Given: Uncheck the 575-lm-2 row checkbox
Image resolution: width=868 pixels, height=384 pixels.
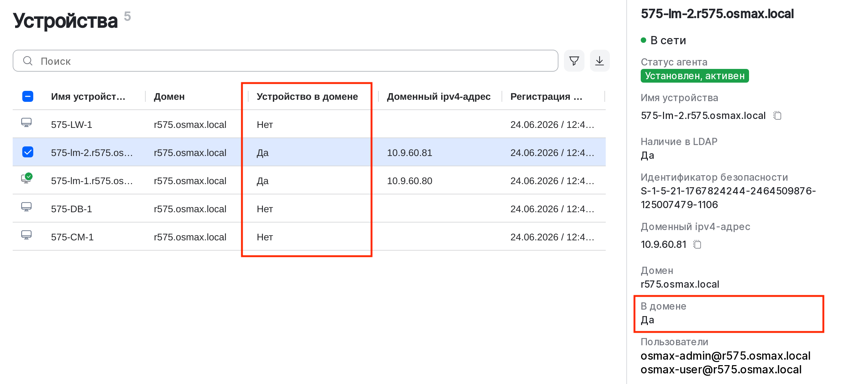Looking at the screenshot, I should (28, 152).
